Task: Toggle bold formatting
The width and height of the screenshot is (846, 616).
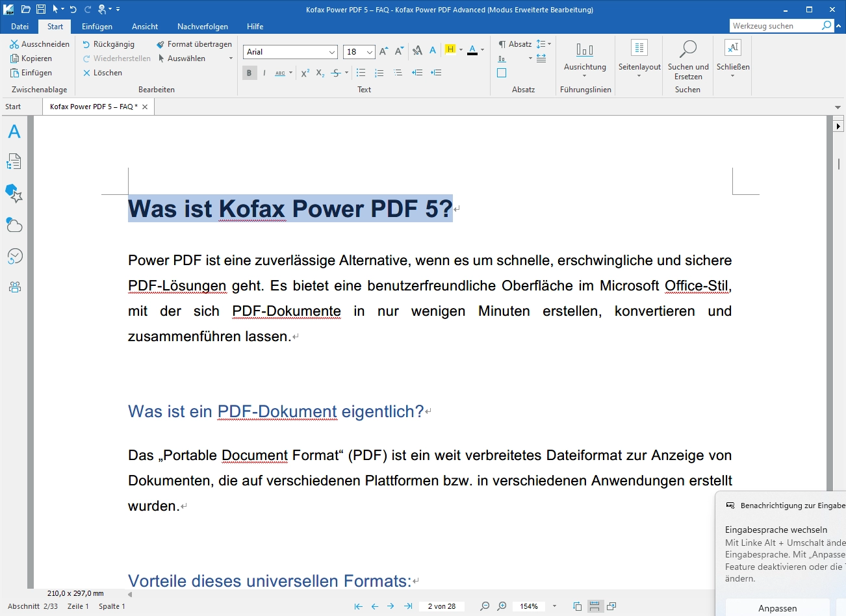Action: click(x=249, y=73)
